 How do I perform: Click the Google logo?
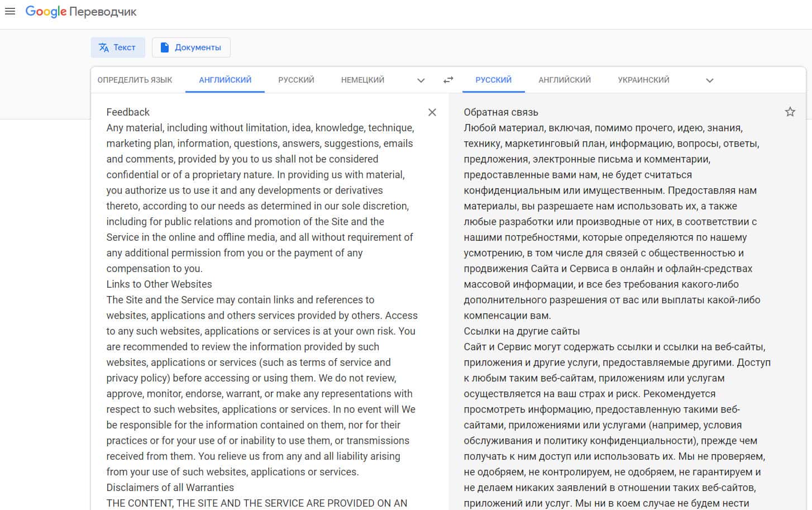46,12
